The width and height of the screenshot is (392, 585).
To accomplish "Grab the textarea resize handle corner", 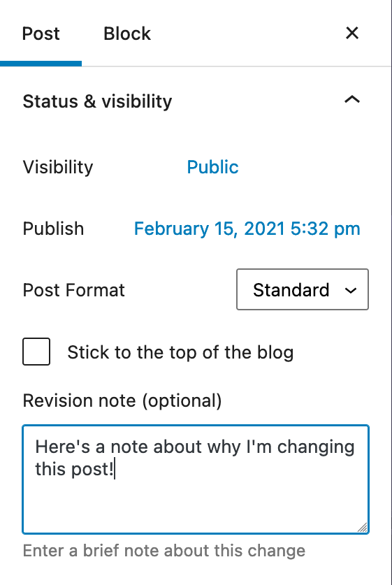I will 362,527.
